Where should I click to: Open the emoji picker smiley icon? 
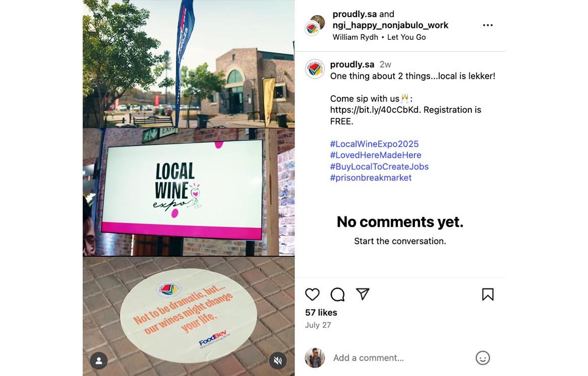483,358
